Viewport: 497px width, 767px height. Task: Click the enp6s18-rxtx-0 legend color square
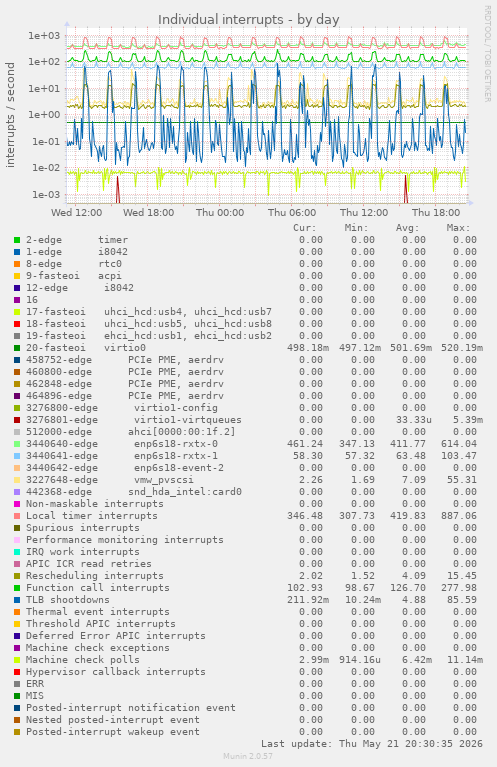17,444
